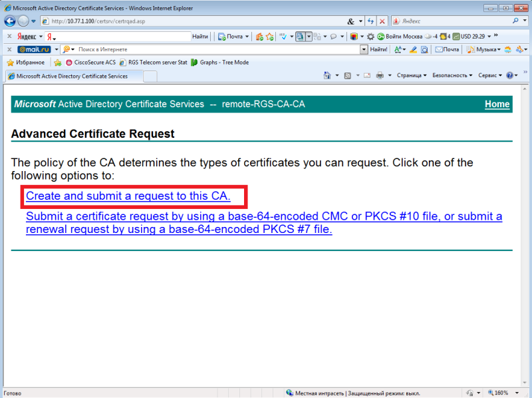Screen dimensions: 532x398
Task: Expand the USD rate dropdown arrow
Action: pyautogui.click(x=489, y=37)
